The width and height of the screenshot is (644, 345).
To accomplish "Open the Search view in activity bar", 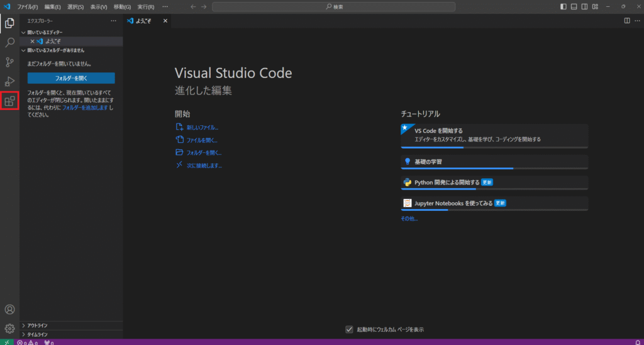I will 9,43.
